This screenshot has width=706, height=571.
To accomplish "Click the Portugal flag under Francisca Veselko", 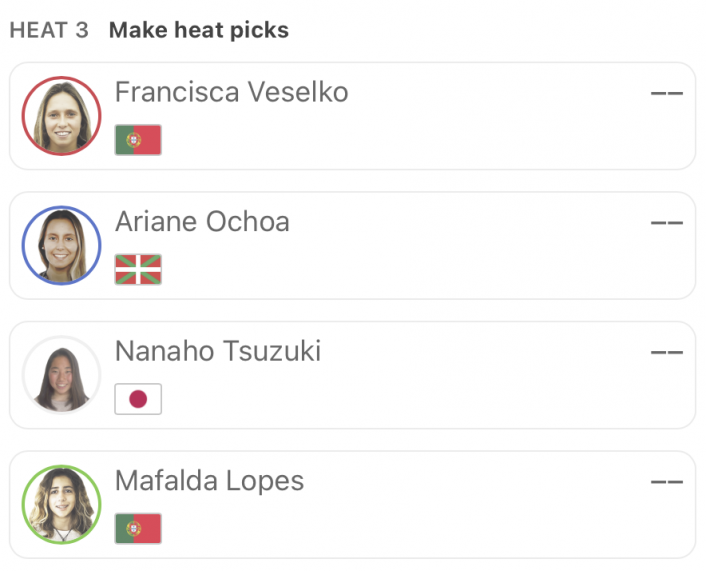I will pos(138,140).
